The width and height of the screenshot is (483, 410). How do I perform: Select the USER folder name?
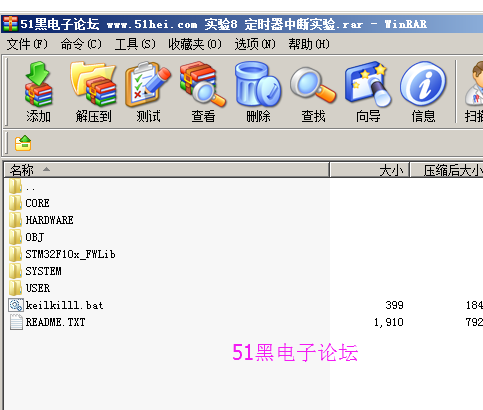(x=38, y=288)
